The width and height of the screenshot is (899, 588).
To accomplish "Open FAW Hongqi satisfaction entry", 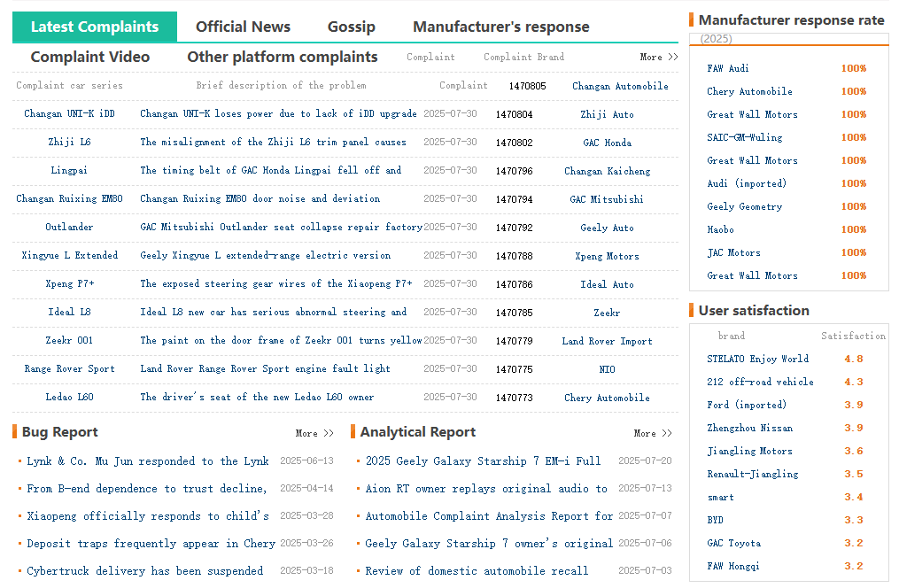I will (733, 566).
